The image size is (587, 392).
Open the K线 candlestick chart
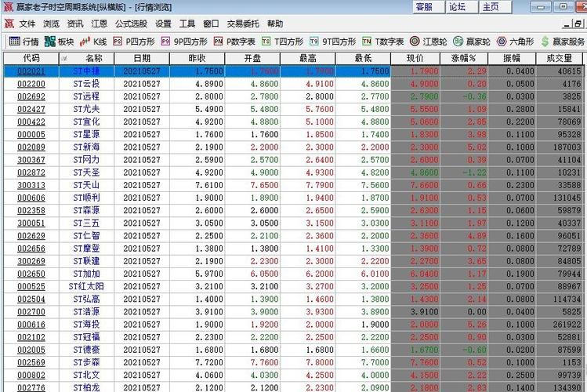pyautogui.click(x=93, y=42)
